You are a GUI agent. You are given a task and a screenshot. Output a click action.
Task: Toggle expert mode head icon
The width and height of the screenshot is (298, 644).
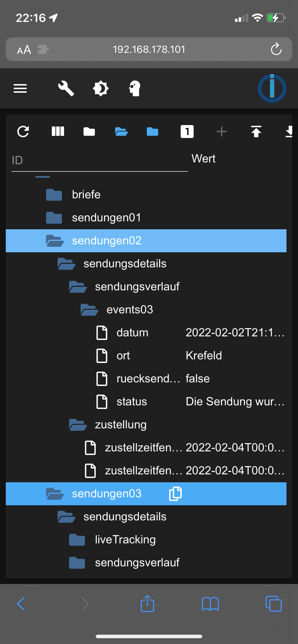135,88
